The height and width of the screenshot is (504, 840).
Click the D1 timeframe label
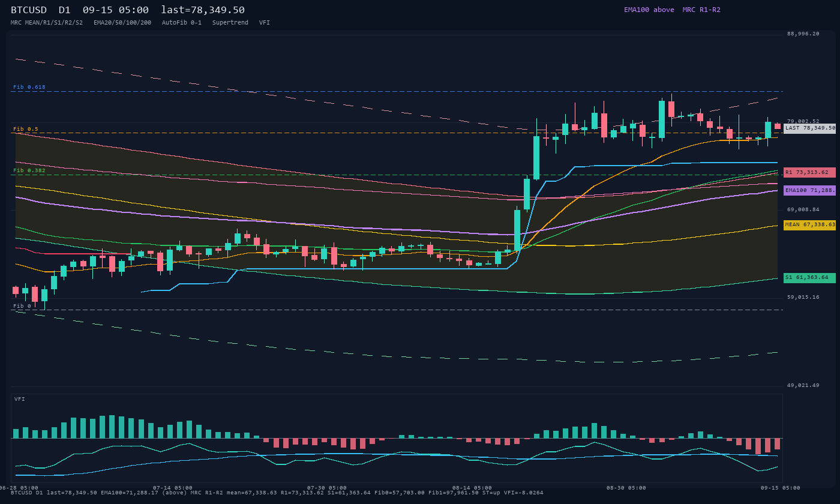(65, 10)
